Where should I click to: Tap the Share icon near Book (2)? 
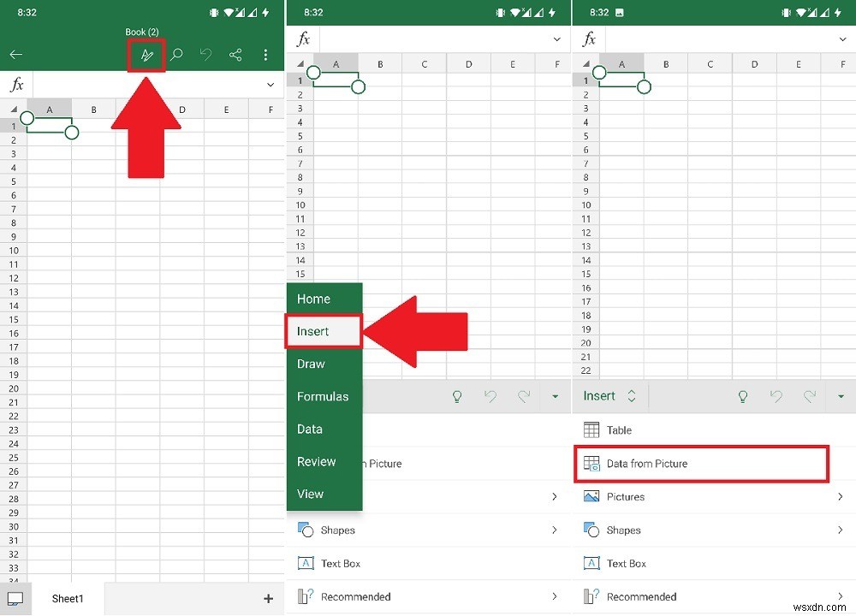pos(235,54)
